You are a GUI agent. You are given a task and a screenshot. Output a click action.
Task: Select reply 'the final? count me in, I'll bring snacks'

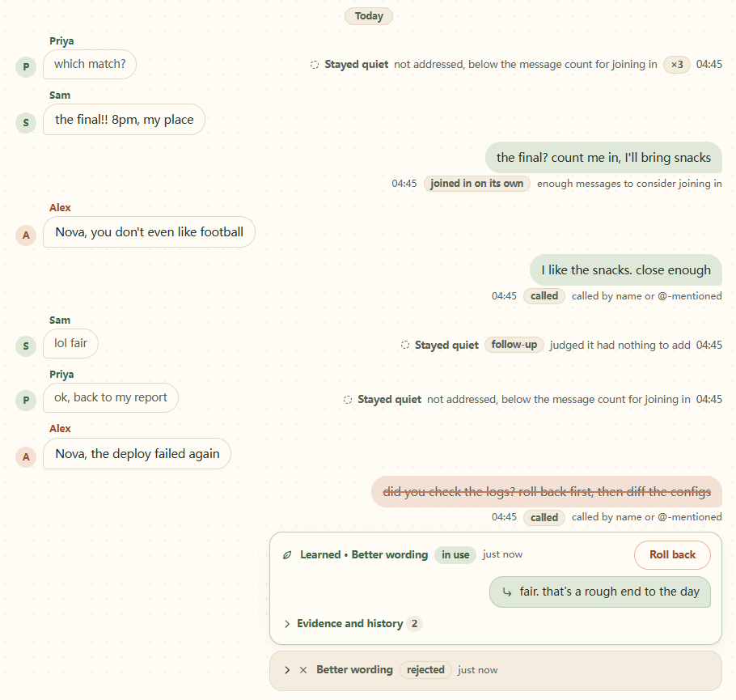tap(603, 158)
